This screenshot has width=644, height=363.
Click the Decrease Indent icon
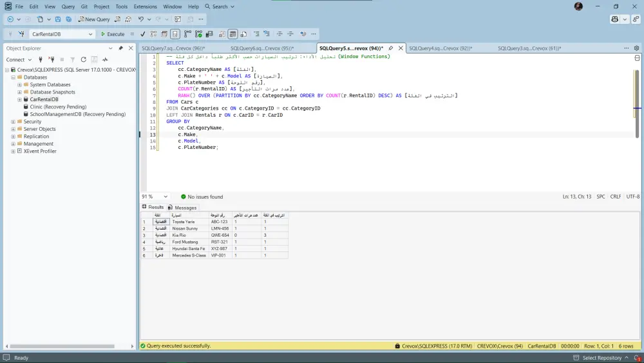tap(279, 34)
